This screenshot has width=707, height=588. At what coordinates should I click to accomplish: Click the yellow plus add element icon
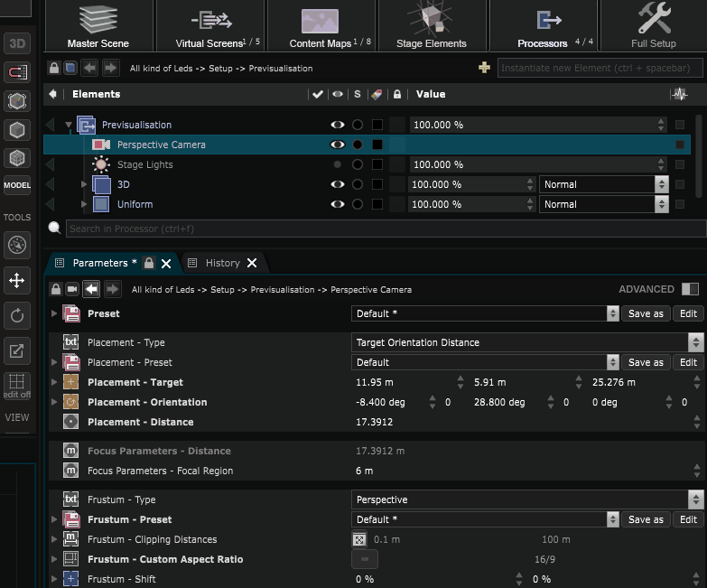484,68
